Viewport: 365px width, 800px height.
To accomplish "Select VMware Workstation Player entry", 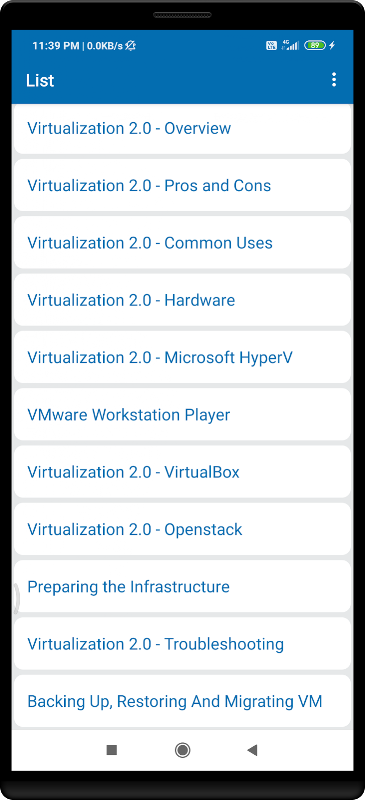I will [182, 415].
